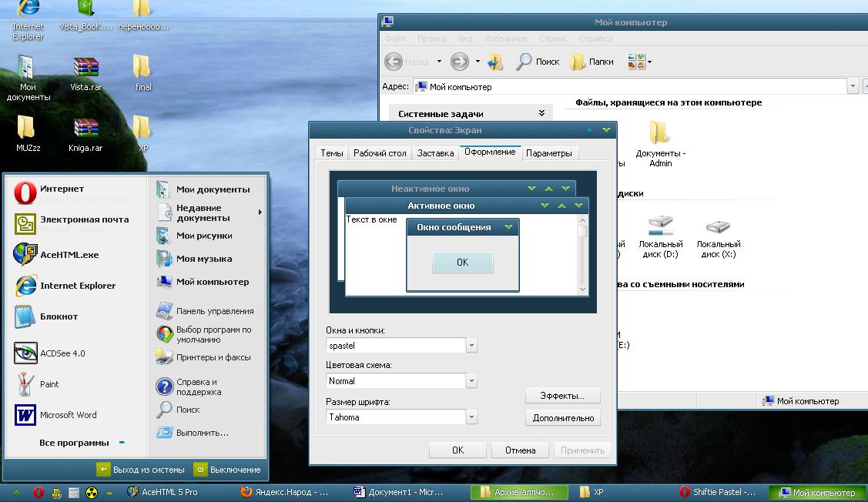
Task: Select the Kniga.rar archive on the desktop
Action: pos(85,135)
